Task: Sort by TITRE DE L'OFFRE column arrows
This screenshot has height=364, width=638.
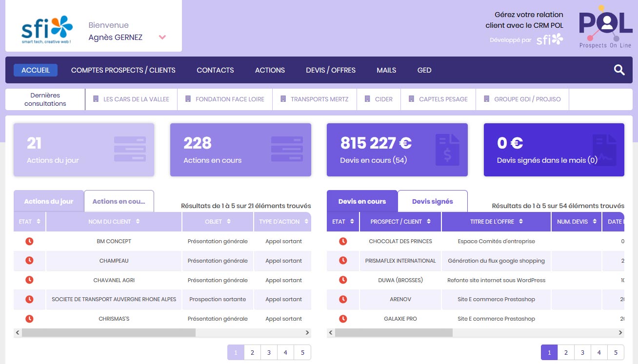Action: pos(521,222)
